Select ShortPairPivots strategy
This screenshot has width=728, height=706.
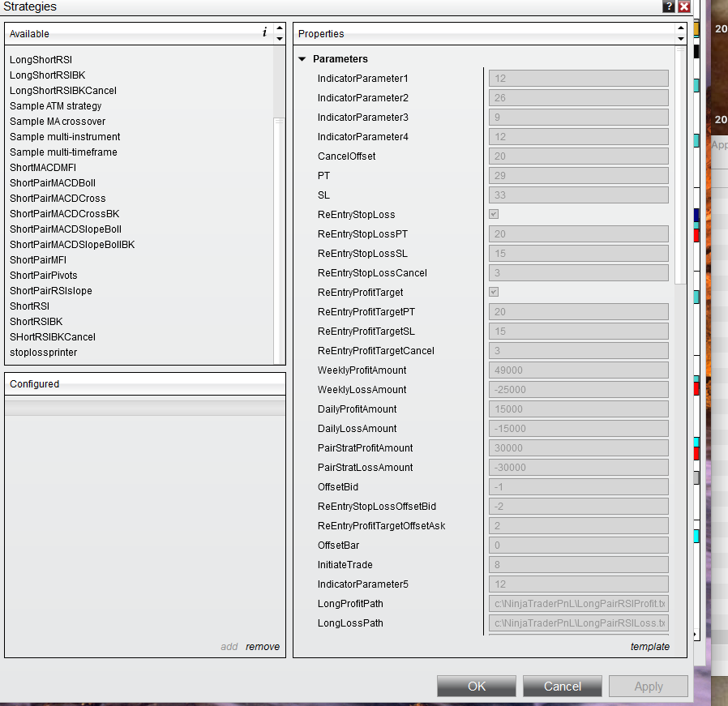(x=44, y=276)
